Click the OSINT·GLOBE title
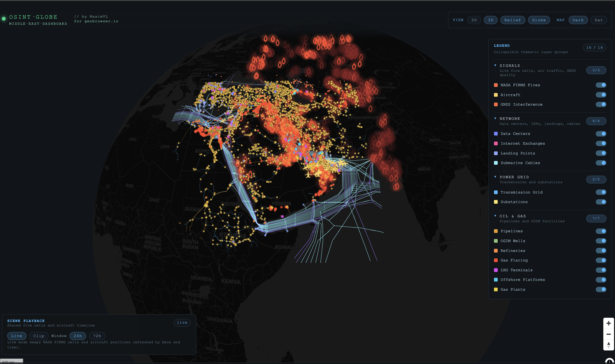The height and width of the screenshot is (364, 615). coord(33,17)
